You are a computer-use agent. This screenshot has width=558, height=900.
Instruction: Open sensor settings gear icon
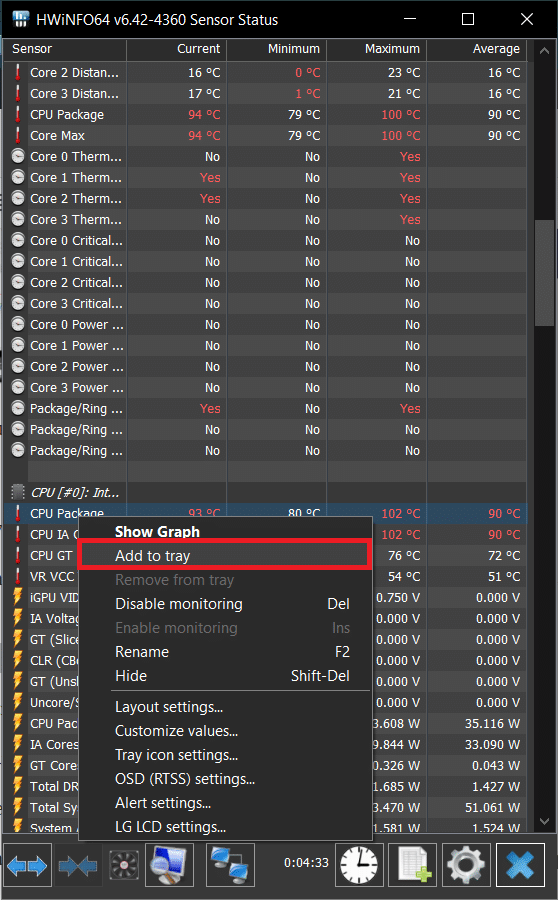(466, 865)
